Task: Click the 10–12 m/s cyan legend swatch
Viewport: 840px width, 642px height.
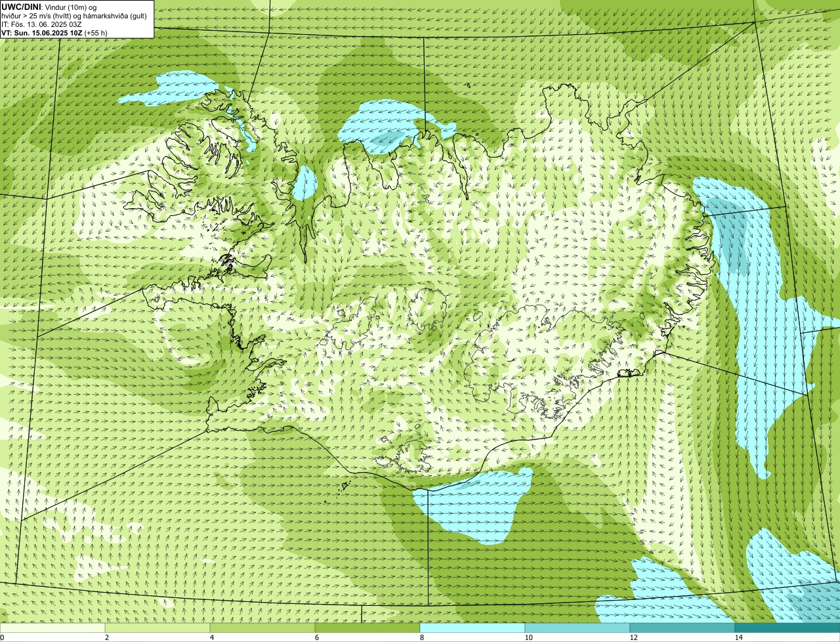Action: pos(577,628)
